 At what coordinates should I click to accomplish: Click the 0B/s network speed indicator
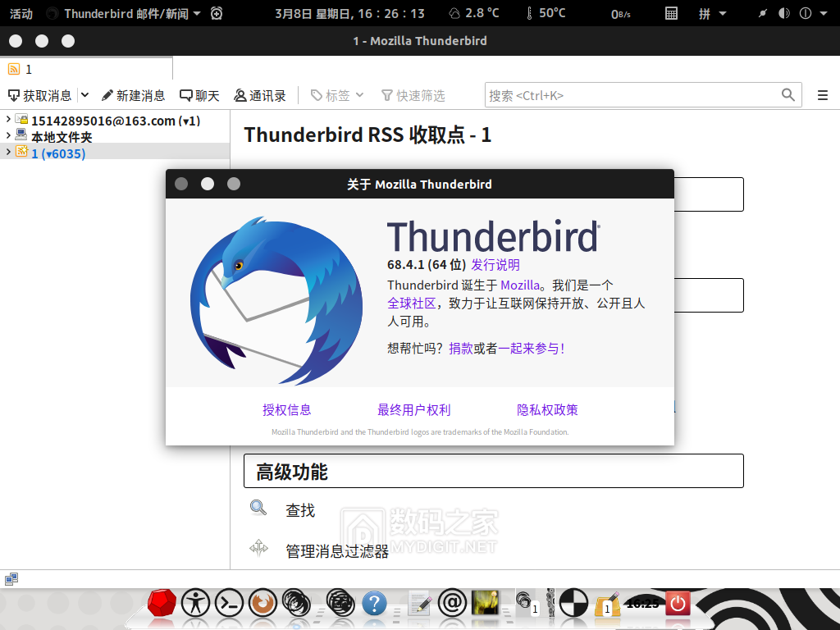[x=620, y=14]
